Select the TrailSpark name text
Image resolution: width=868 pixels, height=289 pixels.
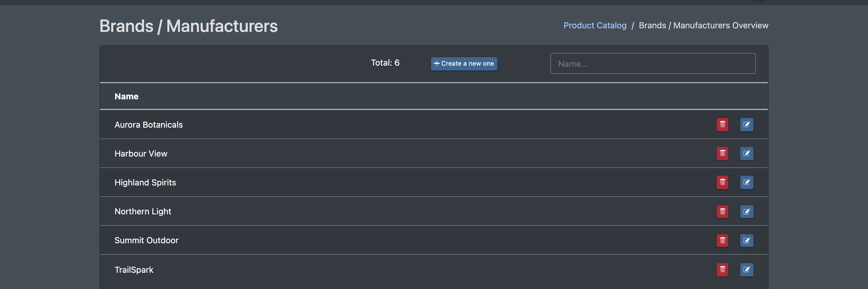[x=134, y=270]
